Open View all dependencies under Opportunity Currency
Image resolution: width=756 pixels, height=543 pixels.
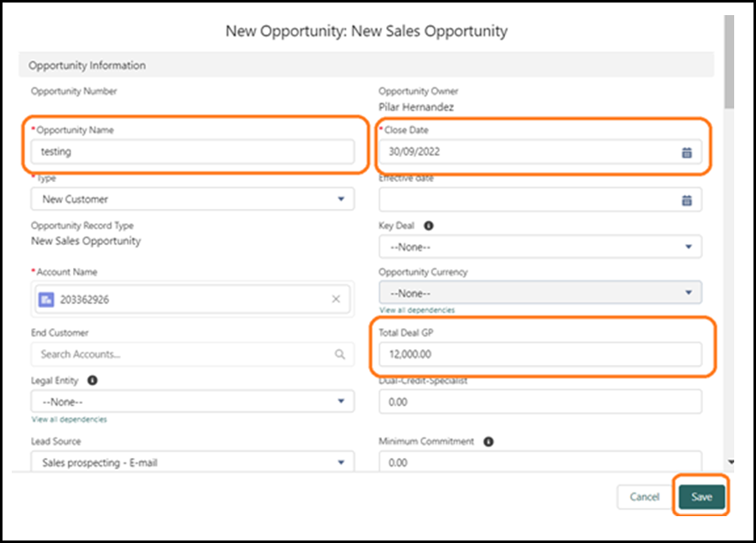[x=417, y=310]
